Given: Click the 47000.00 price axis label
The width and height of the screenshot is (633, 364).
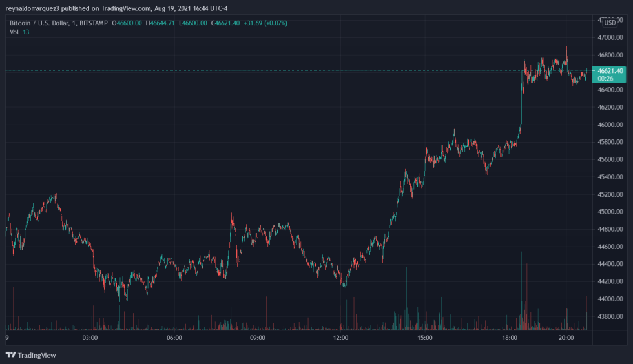Looking at the screenshot, I should [x=610, y=37].
